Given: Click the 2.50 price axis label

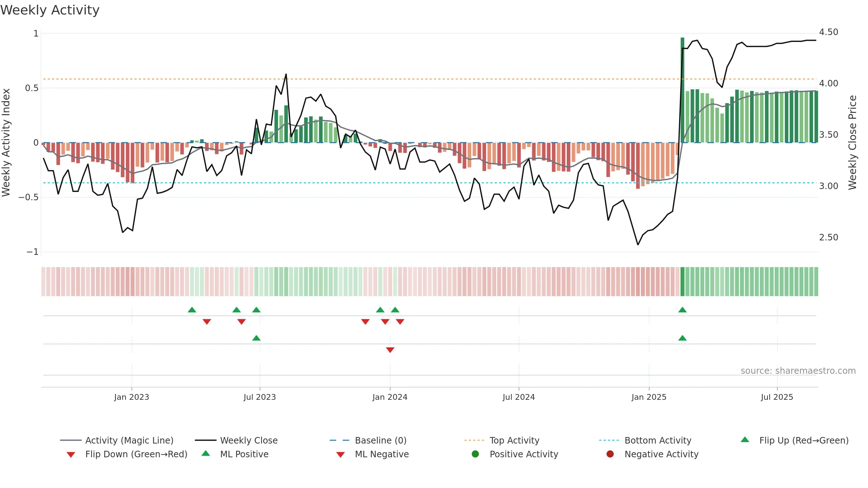Looking at the screenshot, I should pyautogui.click(x=829, y=237).
